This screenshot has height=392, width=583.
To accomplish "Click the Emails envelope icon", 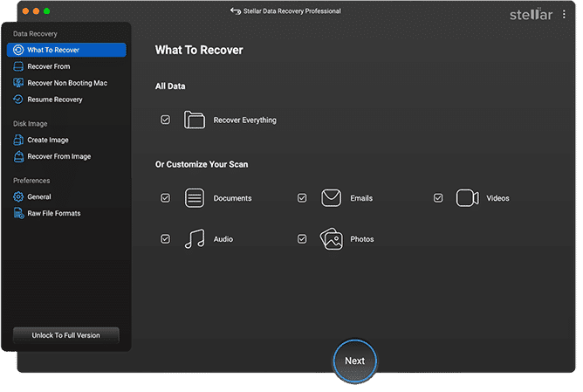I will (x=331, y=198).
